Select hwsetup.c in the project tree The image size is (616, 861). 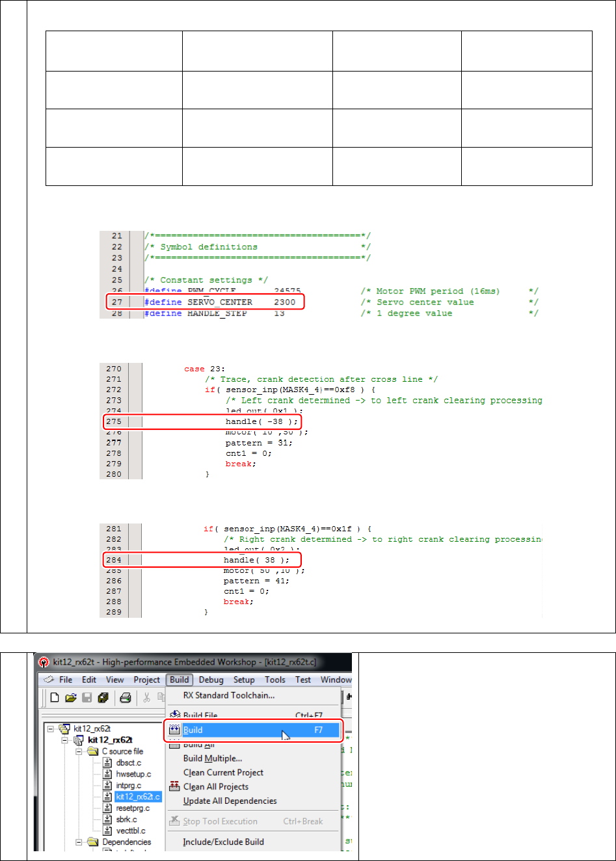[x=133, y=774]
